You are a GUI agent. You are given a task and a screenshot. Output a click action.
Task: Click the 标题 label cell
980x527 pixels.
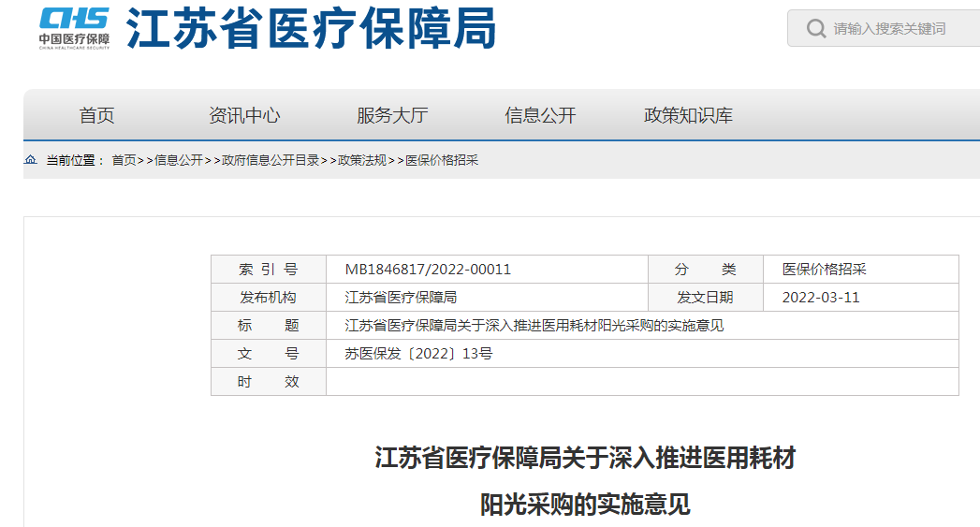point(268,326)
